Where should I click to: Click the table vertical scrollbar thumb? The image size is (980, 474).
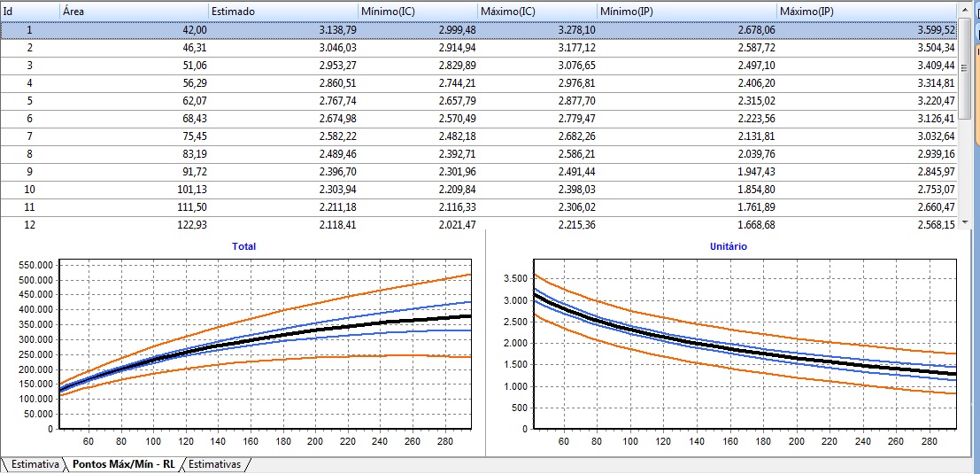coord(964,69)
